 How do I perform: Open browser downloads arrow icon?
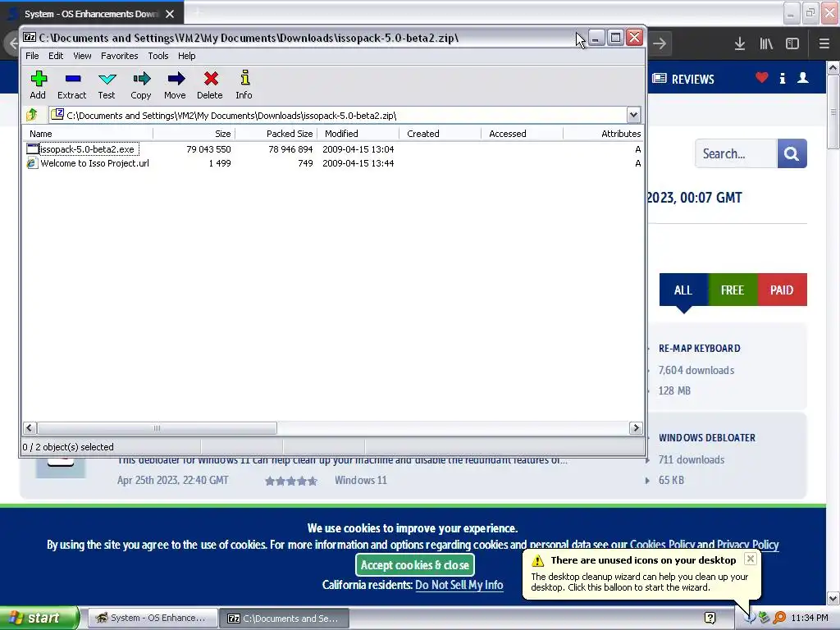pos(739,44)
